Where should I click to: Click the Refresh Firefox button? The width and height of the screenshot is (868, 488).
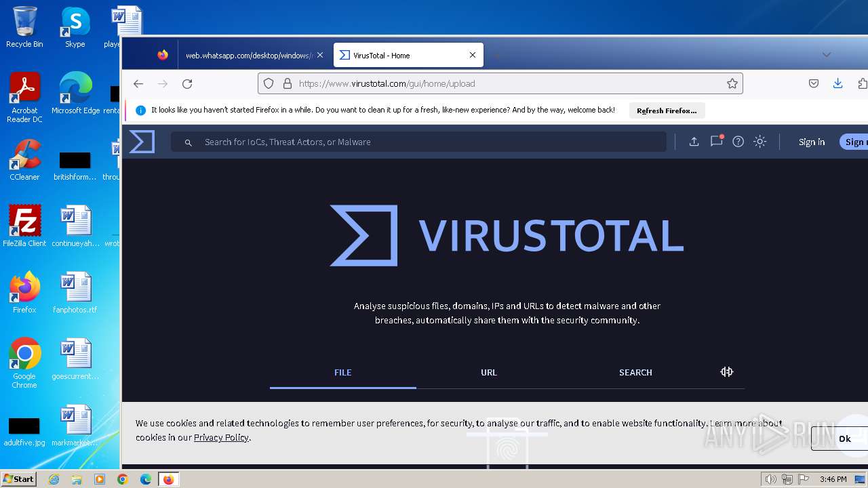click(x=667, y=110)
